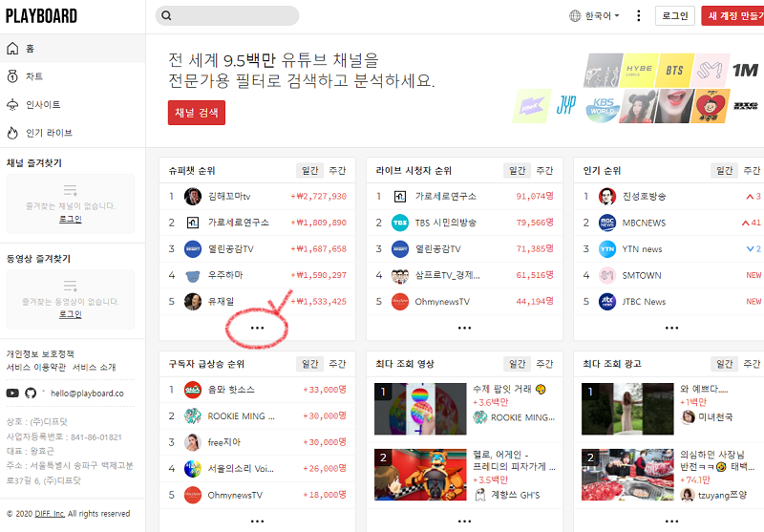Open 인기 라이브 in the sidebar
764x532 pixels.
click(x=73, y=133)
